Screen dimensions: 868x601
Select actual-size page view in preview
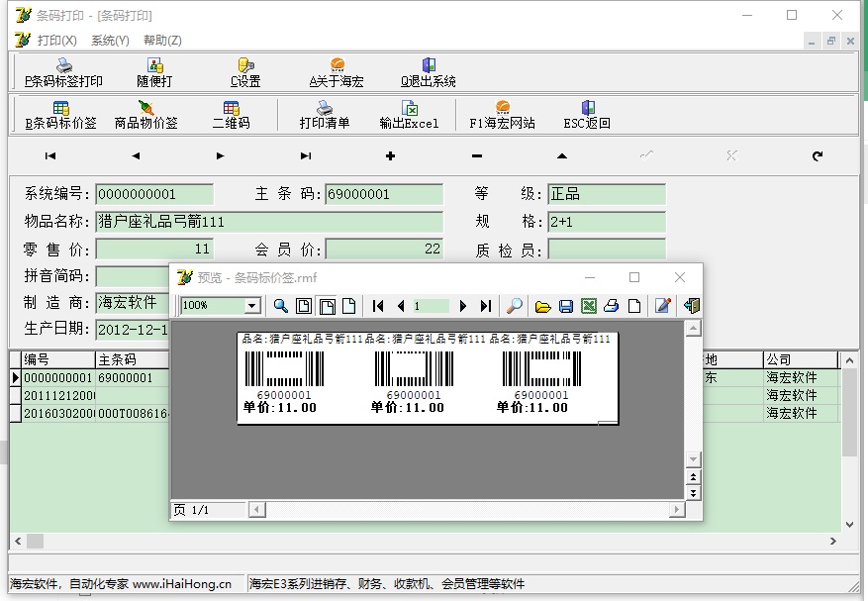click(349, 306)
